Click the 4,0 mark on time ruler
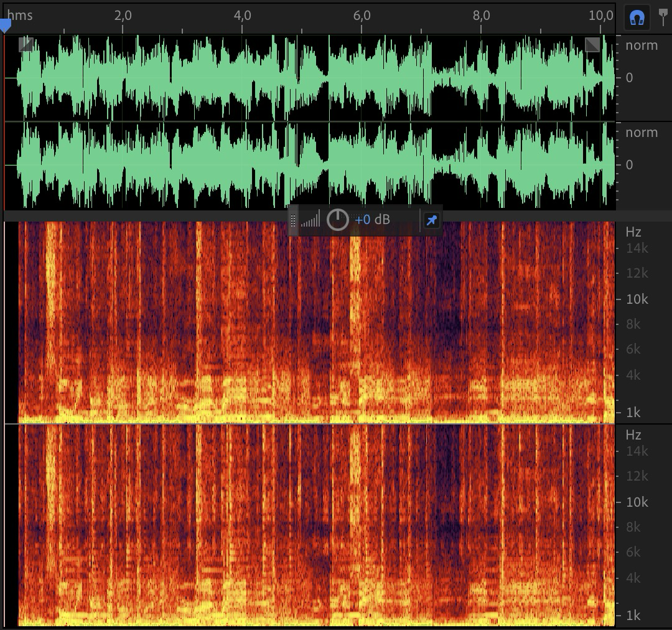 coord(242,15)
